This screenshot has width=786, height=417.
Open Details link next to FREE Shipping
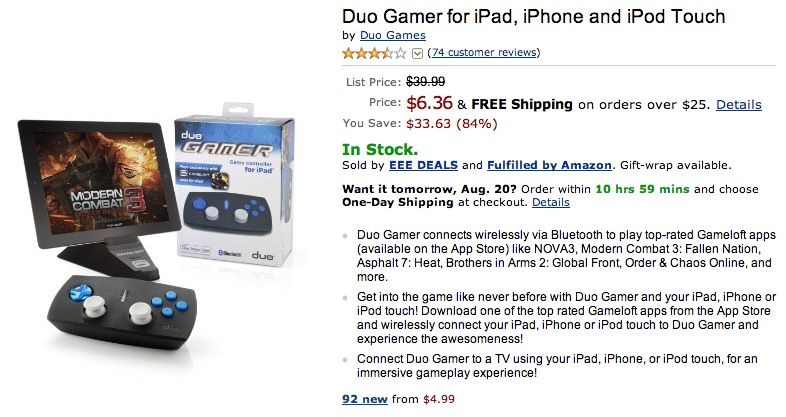coord(738,104)
